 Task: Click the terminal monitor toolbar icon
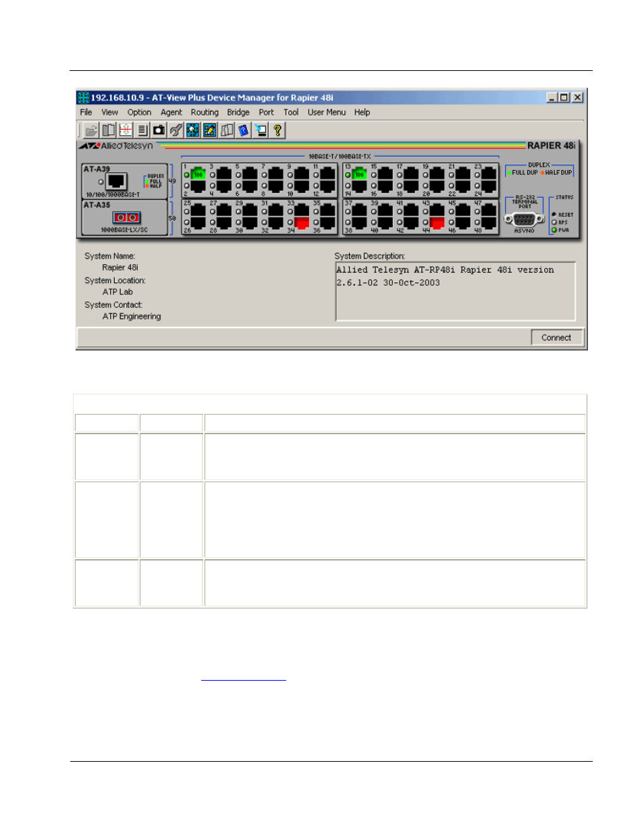(x=260, y=130)
